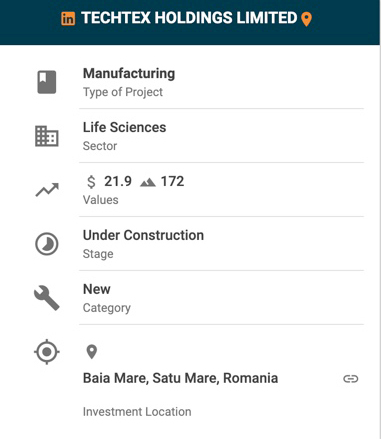Open the LinkedIn icon for Techtex Holdings
Screen dimensions: 381x439
pos(68,19)
